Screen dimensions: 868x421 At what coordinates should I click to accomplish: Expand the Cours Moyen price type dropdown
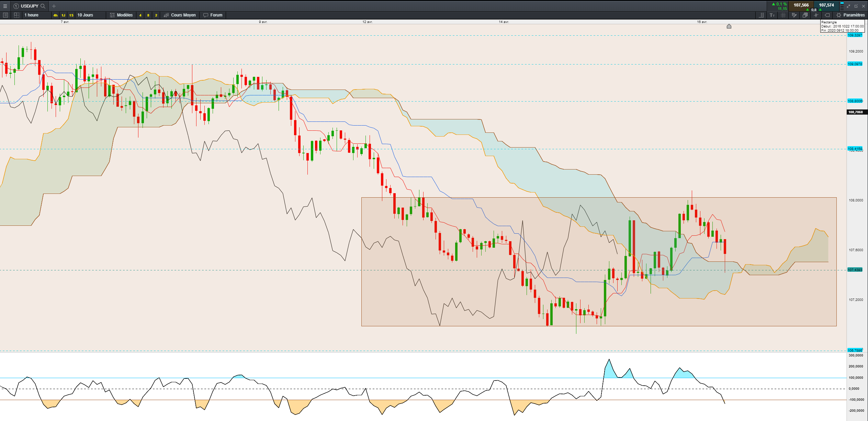click(180, 15)
